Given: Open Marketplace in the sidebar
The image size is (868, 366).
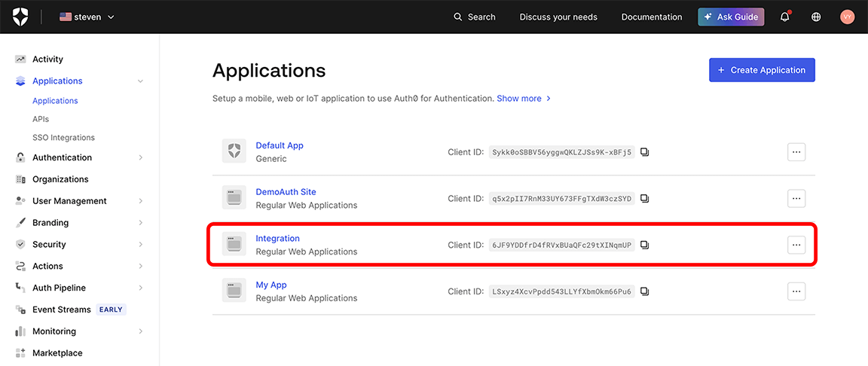Looking at the screenshot, I should (57, 352).
